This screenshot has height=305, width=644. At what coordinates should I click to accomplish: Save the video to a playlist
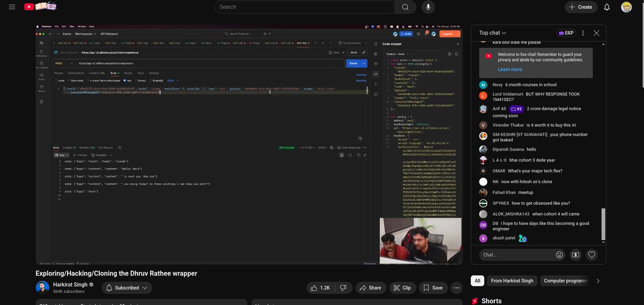pos(432,288)
